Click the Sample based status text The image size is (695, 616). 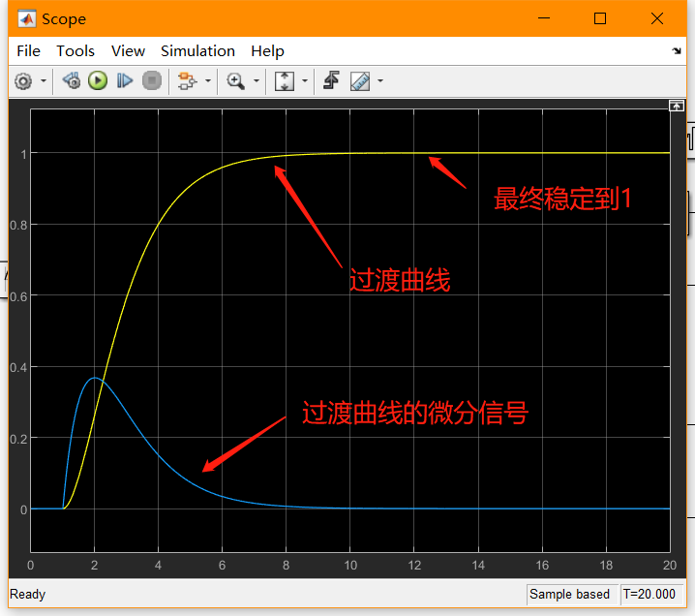coord(569,595)
